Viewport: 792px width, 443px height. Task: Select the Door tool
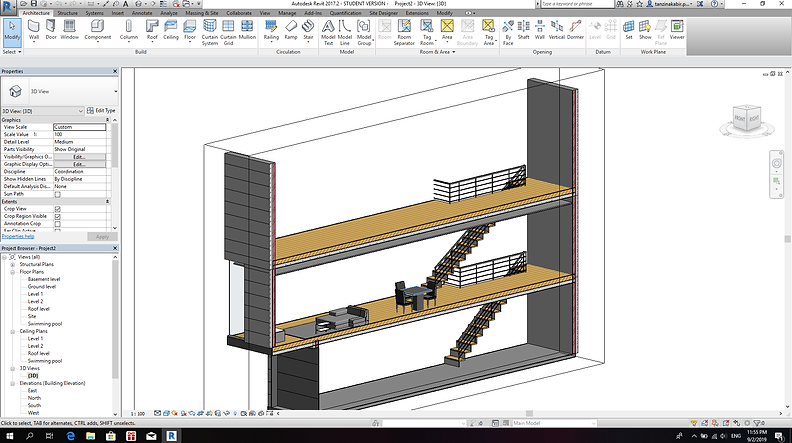tap(51, 30)
